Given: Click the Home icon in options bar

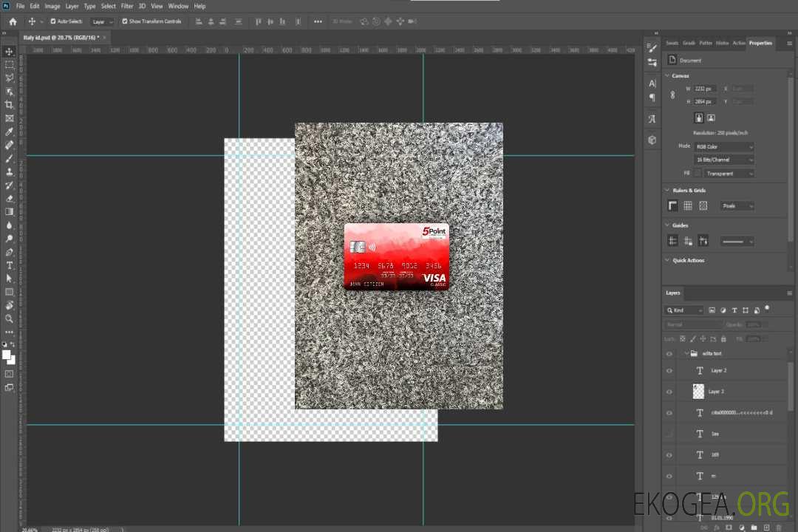Looking at the screenshot, I should click(13, 21).
